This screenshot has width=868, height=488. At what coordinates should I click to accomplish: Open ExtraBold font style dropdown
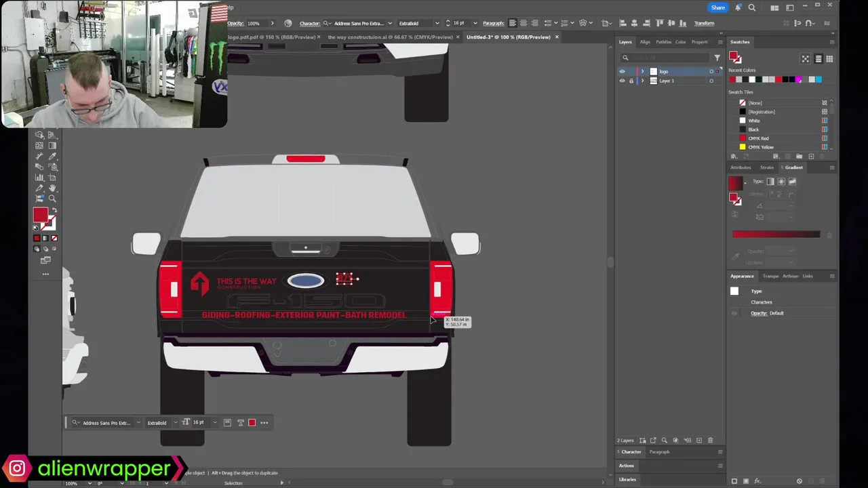coord(437,23)
